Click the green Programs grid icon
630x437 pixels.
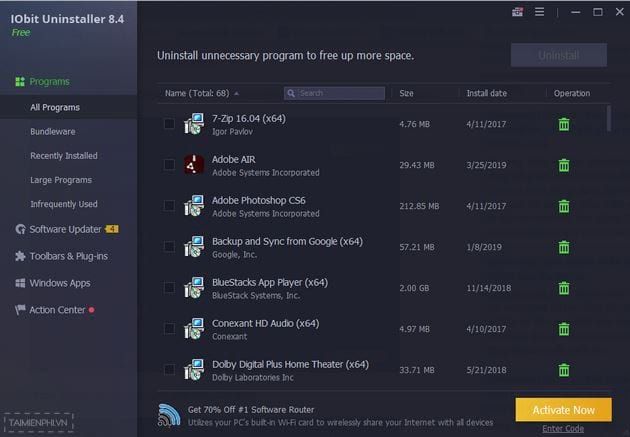[20, 82]
